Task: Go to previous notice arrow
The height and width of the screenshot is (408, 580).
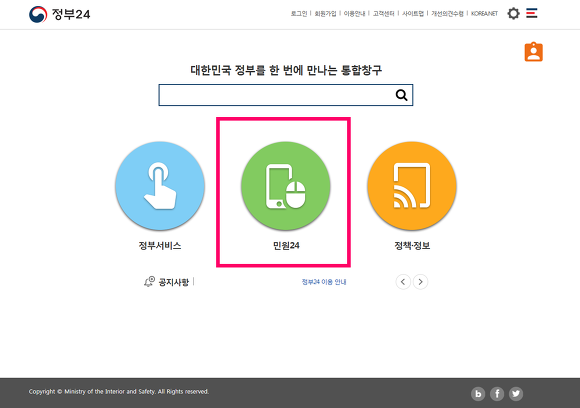Action: click(403, 282)
